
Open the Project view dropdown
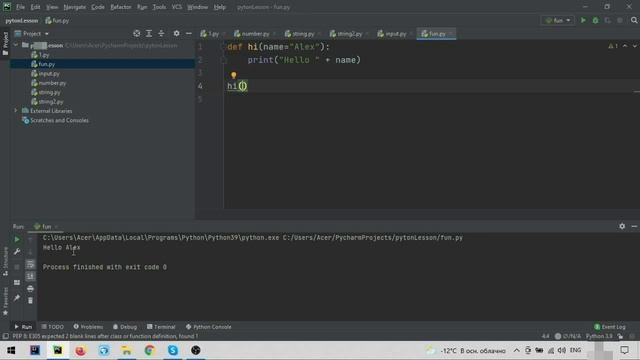point(32,33)
